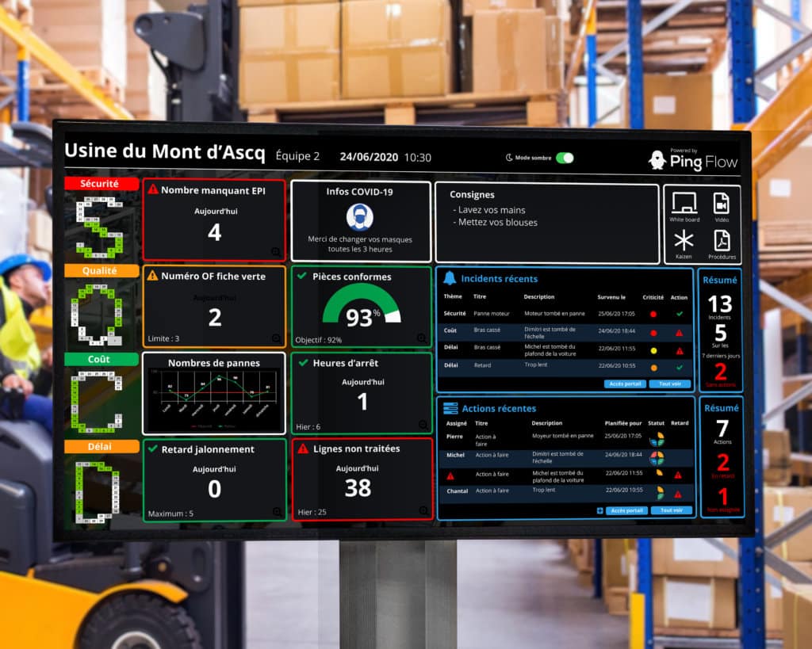
Task: Click the Q-shaped Qualité calendar
Action: pyautogui.click(x=98, y=314)
